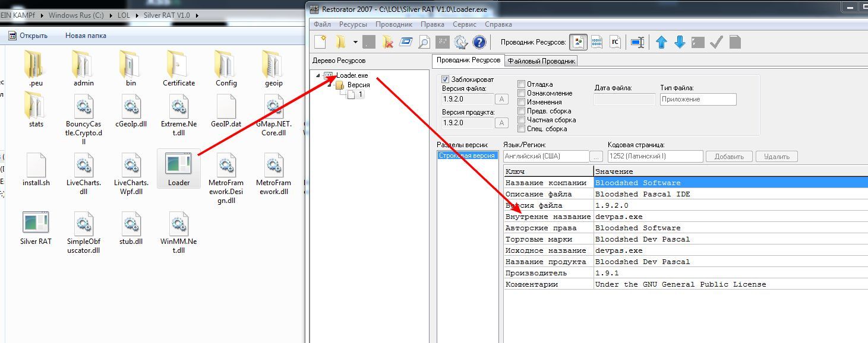Click the Open folder toolbar icon
The width and height of the screenshot is (868, 343).
[341, 42]
